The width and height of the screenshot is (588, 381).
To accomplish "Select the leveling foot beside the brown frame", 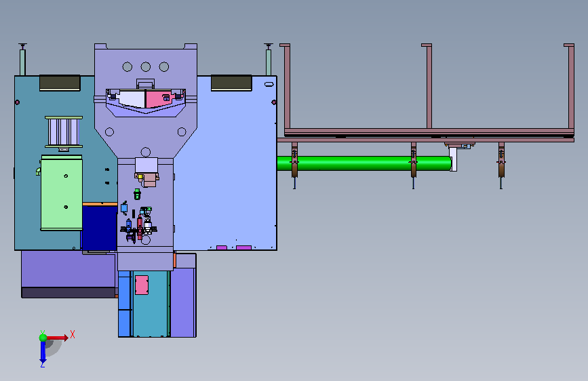I will pyautogui.click(x=269, y=60).
